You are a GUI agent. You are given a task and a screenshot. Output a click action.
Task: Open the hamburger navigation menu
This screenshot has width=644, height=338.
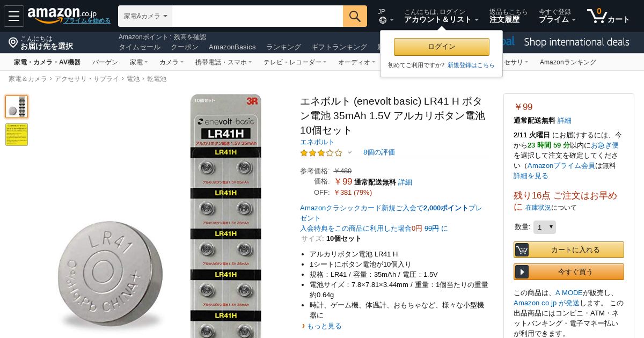14,16
